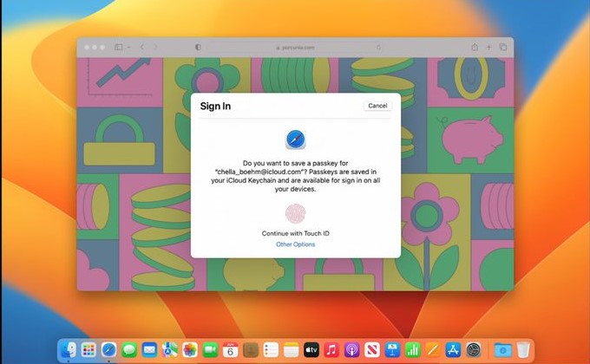This screenshot has width=590, height=364.
Task: Open the privacy report shield icon
Action: (198, 47)
